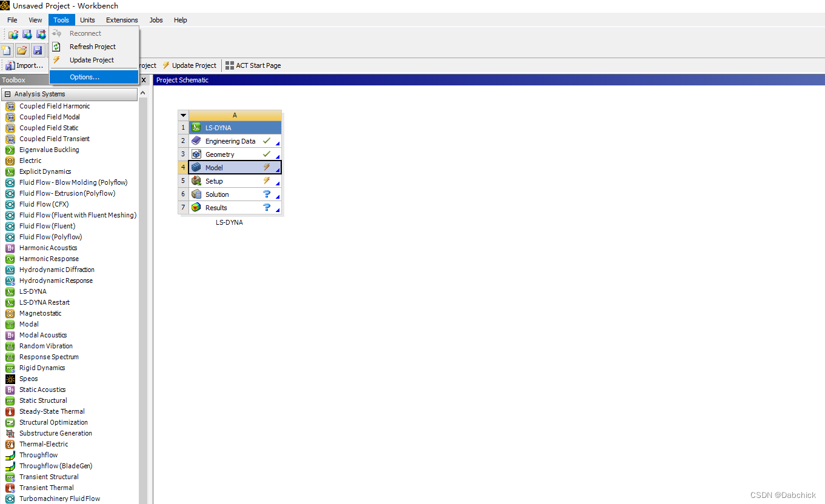
Task: Open the ACT Start Page
Action: [253, 65]
